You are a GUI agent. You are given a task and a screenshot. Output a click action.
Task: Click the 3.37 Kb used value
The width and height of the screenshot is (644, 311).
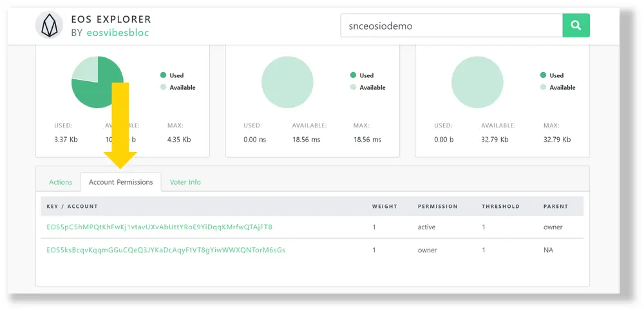click(x=66, y=139)
